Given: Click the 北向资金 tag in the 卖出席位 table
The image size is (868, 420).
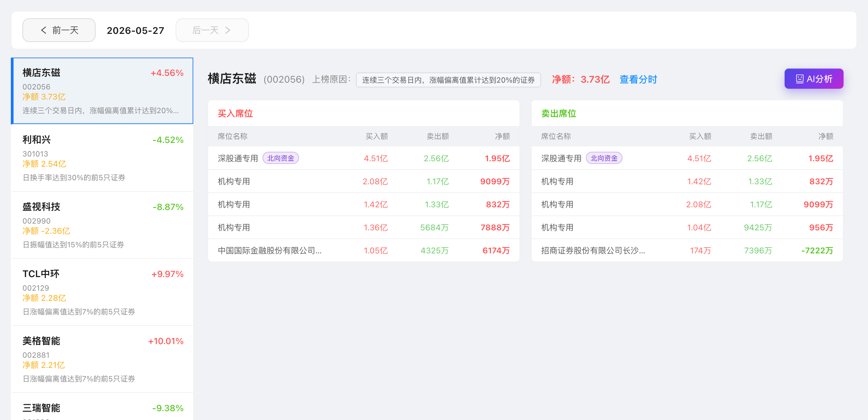Looking at the screenshot, I should tap(604, 158).
